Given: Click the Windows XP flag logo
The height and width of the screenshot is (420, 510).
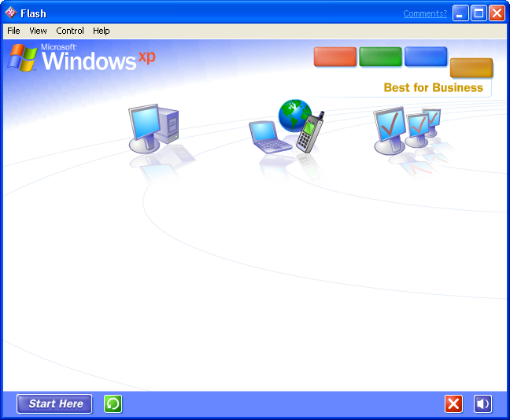Looking at the screenshot, I should click(x=22, y=57).
